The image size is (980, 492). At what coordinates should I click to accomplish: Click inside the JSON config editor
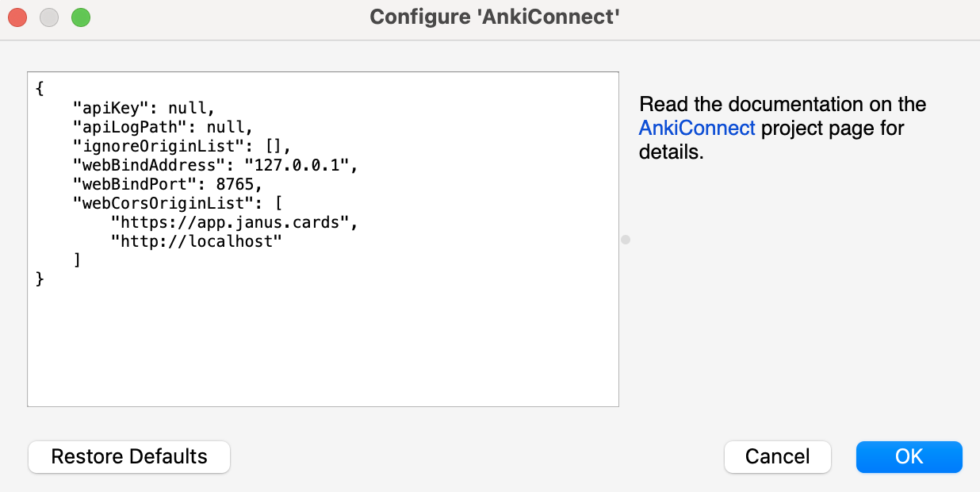[x=323, y=240]
